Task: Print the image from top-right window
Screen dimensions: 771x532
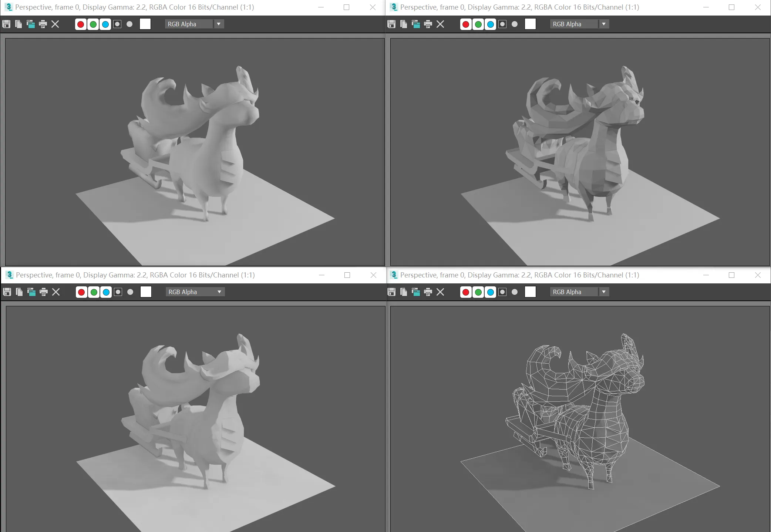Action: (428, 24)
